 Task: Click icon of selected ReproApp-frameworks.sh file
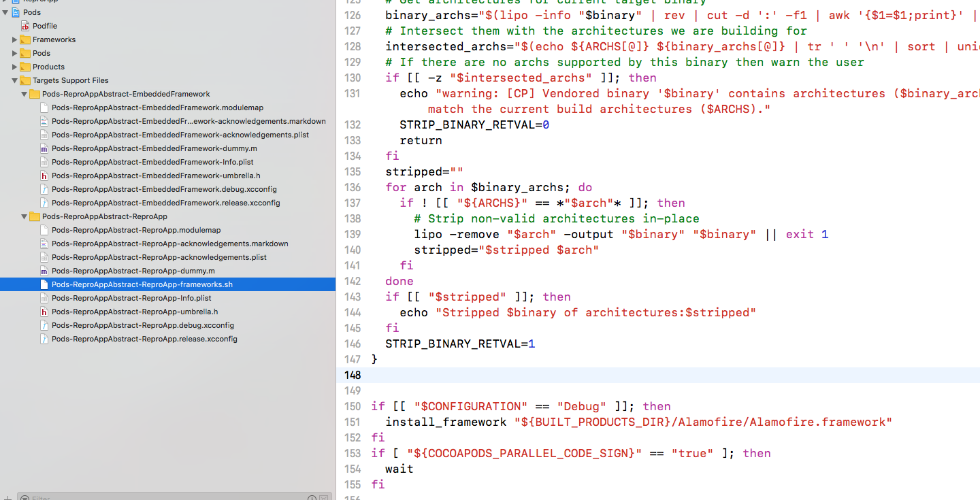[44, 284]
